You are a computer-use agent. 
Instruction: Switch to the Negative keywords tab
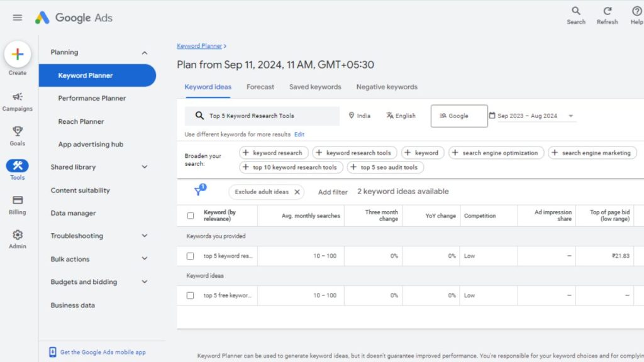point(387,87)
